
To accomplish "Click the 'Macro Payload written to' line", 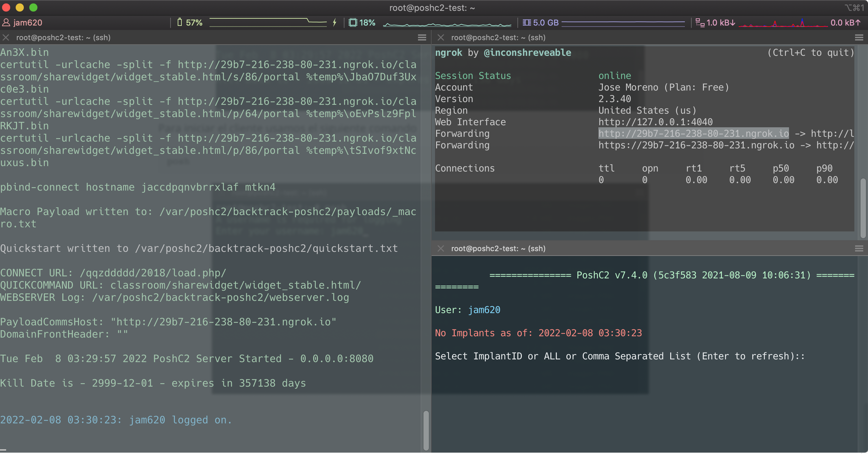I will pos(208,217).
